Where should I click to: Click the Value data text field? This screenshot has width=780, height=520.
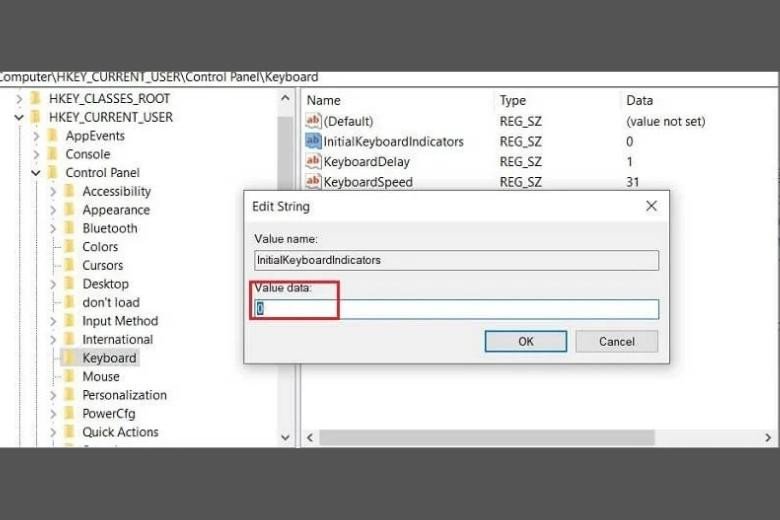tap(457, 309)
